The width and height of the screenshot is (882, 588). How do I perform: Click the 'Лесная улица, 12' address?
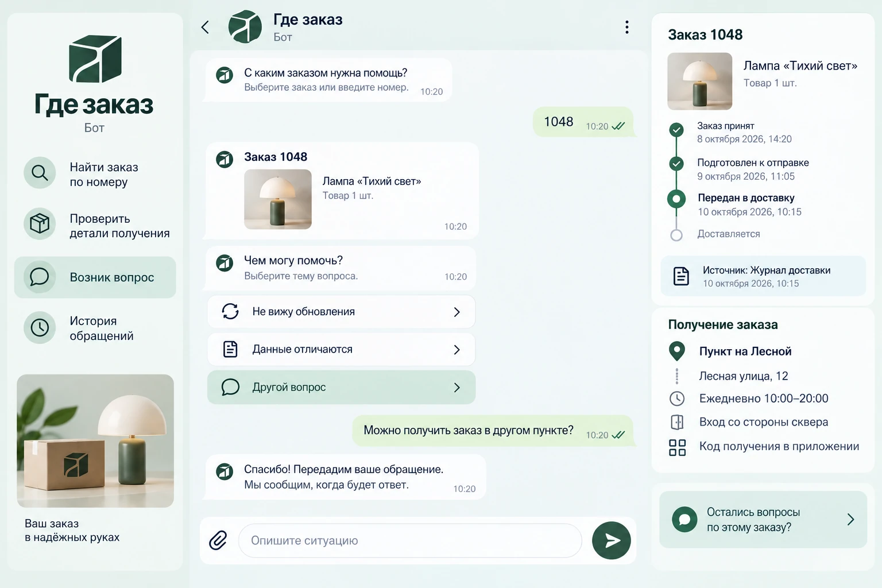pos(743,376)
